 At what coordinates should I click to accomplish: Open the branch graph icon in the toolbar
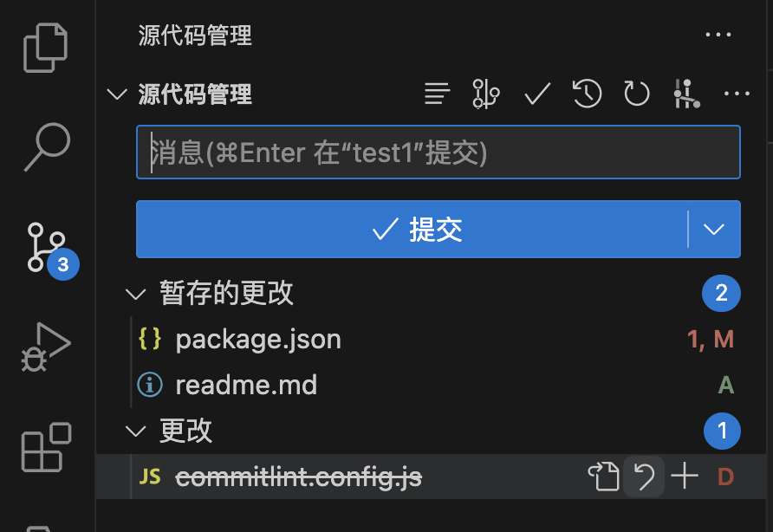(x=486, y=94)
